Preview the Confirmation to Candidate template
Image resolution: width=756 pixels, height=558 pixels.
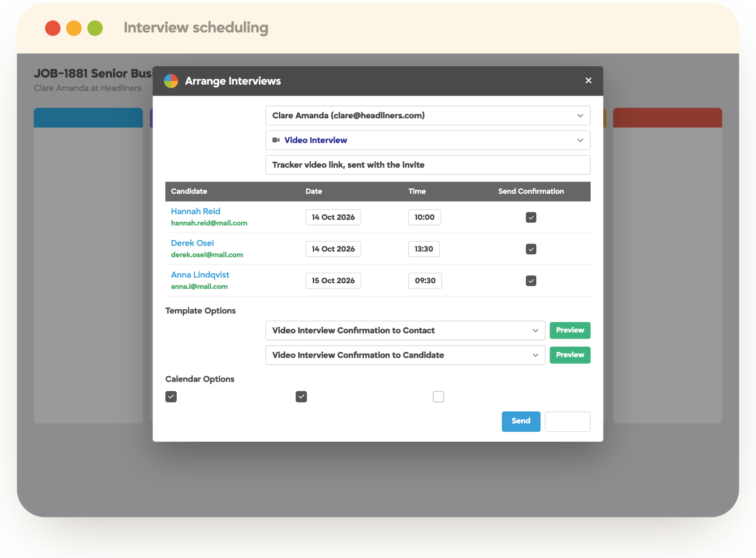point(570,355)
